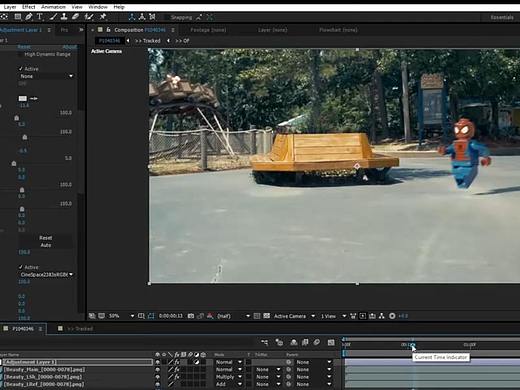Open the 50% magnification dropdown
The height and width of the screenshot is (390, 520).
tap(121, 316)
